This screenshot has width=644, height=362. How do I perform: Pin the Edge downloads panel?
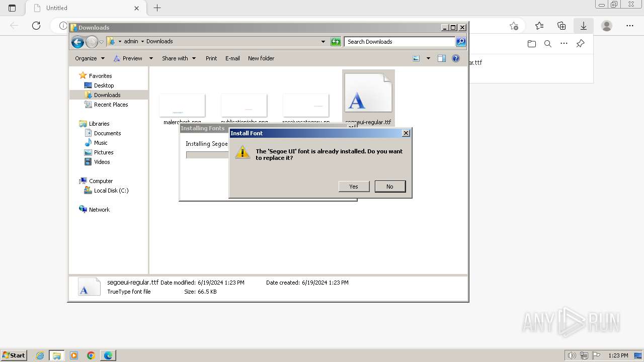click(x=580, y=44)
